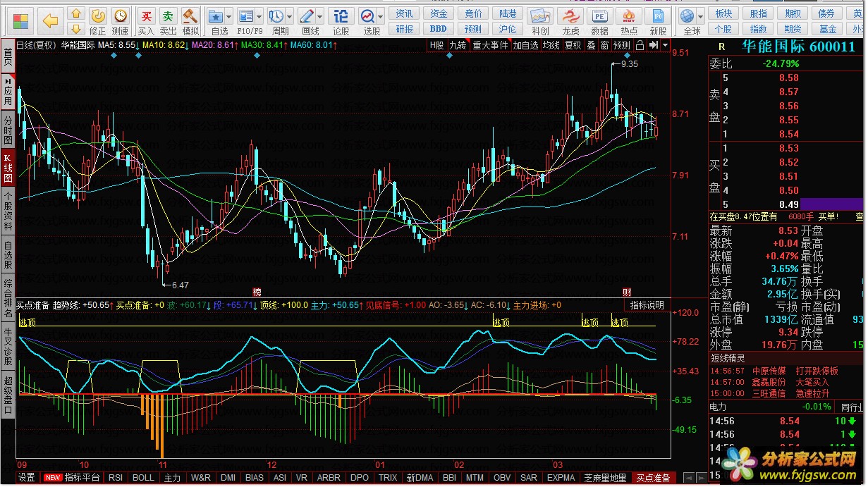Open the chart toolbar dropdown next to lock
This screenshot has width=868, height=487.
pos(664,45)
